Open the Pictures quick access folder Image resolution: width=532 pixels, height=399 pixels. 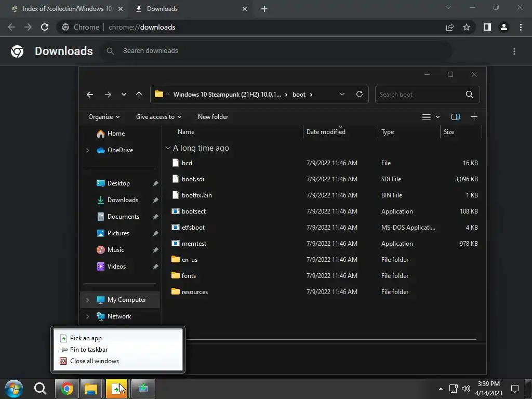[x=118, y=233]
